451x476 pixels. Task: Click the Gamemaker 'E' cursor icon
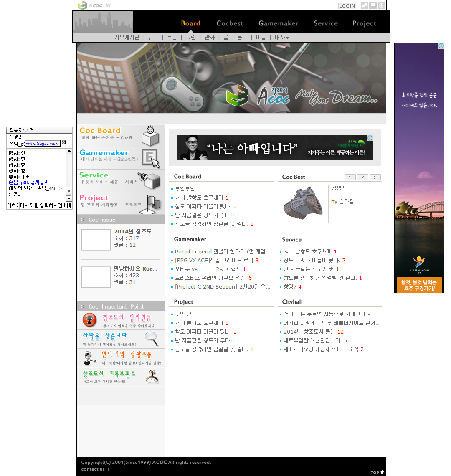pyautogui.click(x=151, y=158)
